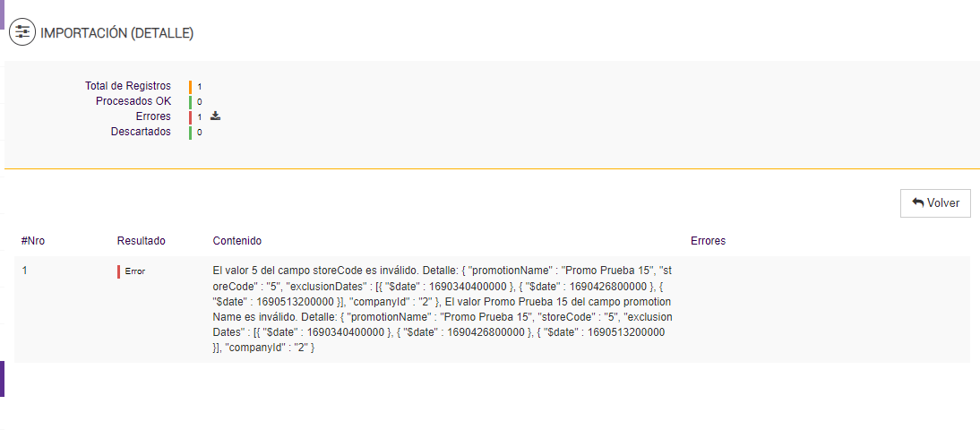Click the Errores summary label
Image resolution: width=980 pixels, height=430 pixels.
point(153,116)
